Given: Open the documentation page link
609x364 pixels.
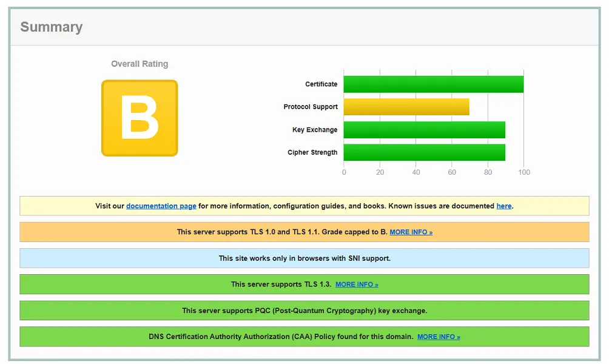Looking at the screenshot, I should point(161,206).
